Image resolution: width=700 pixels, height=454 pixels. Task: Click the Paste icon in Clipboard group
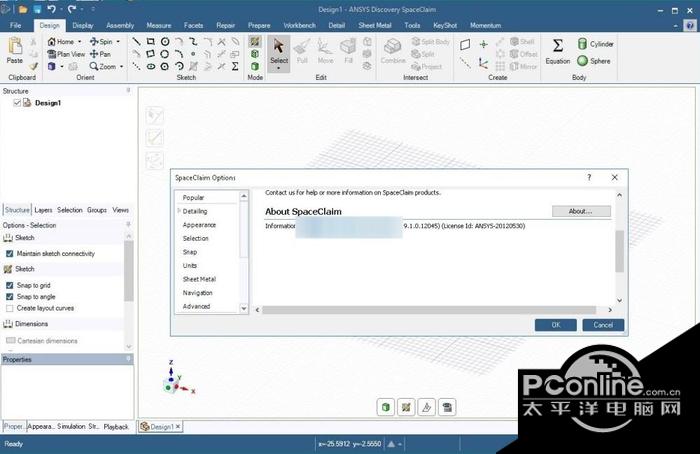tap(15, 46)
